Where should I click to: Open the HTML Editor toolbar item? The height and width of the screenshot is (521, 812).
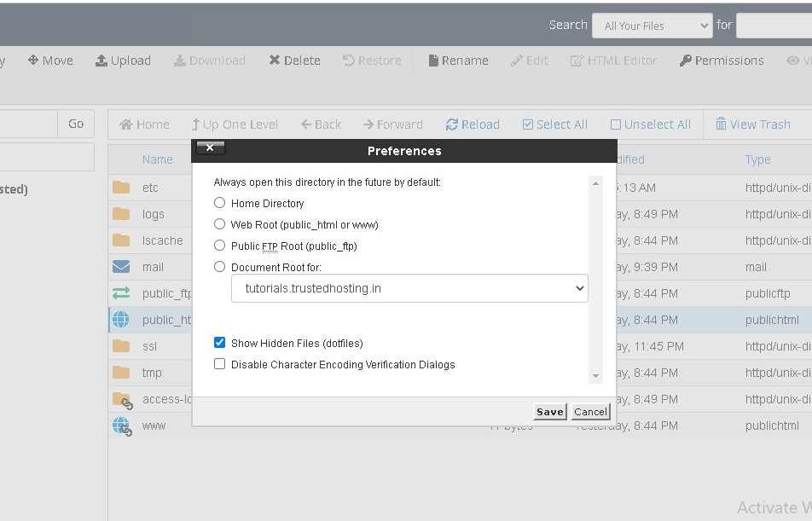613,61
